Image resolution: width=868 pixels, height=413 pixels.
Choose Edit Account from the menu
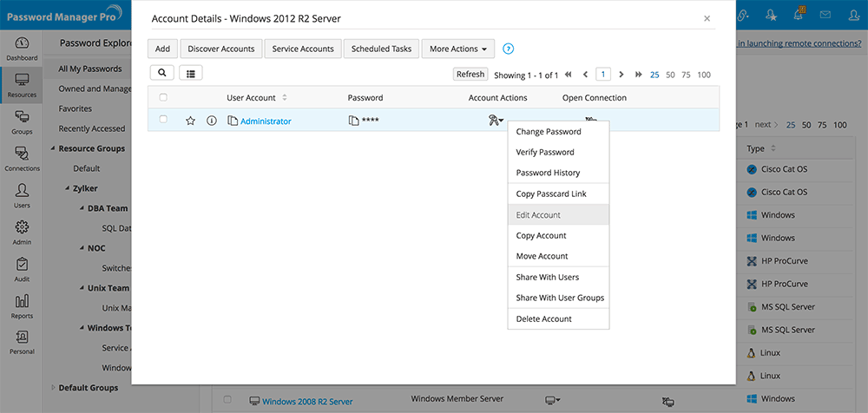558,215
